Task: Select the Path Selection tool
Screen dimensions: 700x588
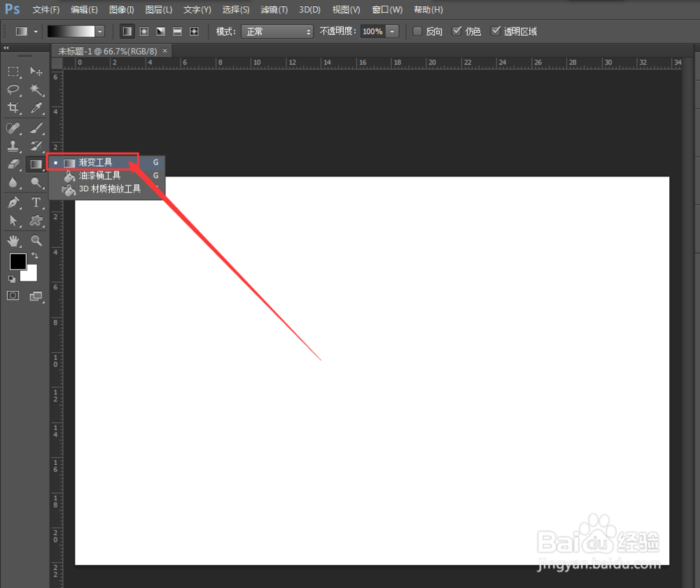Action: (x=13, y=220)
